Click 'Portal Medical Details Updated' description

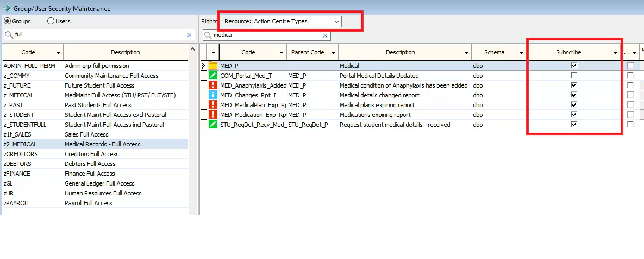[405, 75]
